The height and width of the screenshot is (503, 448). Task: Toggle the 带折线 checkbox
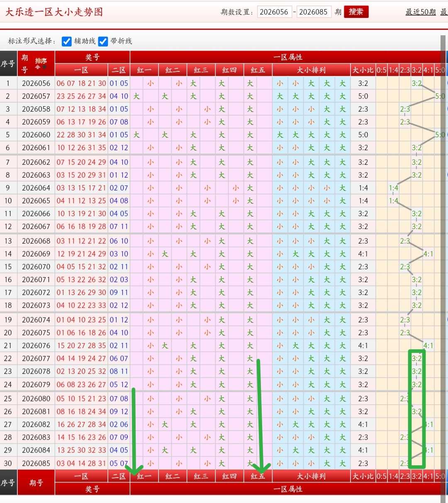pyautogui.click(x=103, y=41)
